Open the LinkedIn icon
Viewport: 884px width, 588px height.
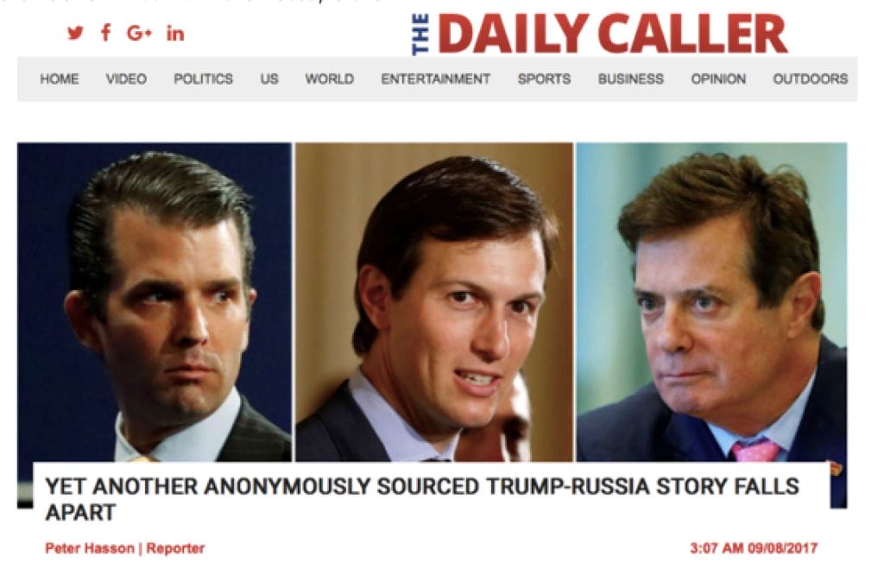coord(175,34)
